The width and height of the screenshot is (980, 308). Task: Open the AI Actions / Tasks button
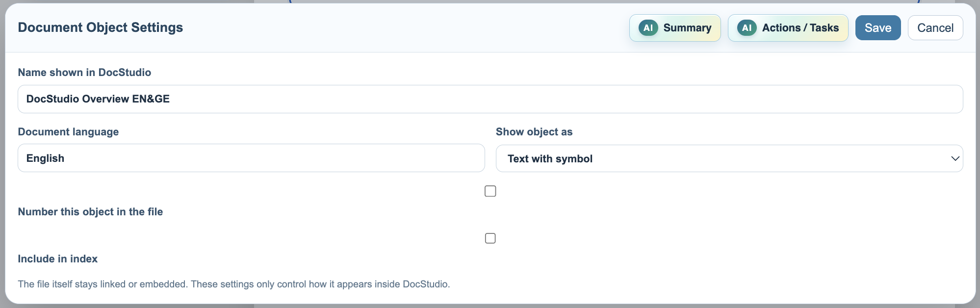coord(788,28)
